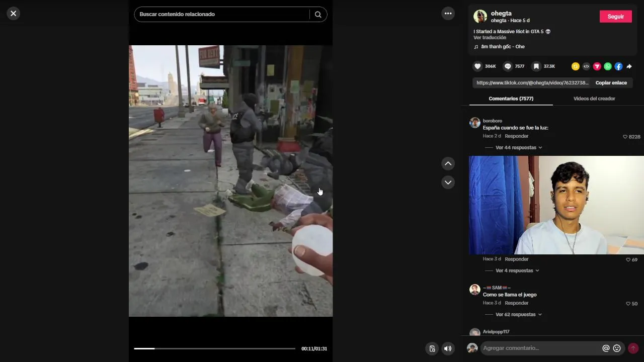
Task: Like the video using heart icon
Action: (477, 66)
